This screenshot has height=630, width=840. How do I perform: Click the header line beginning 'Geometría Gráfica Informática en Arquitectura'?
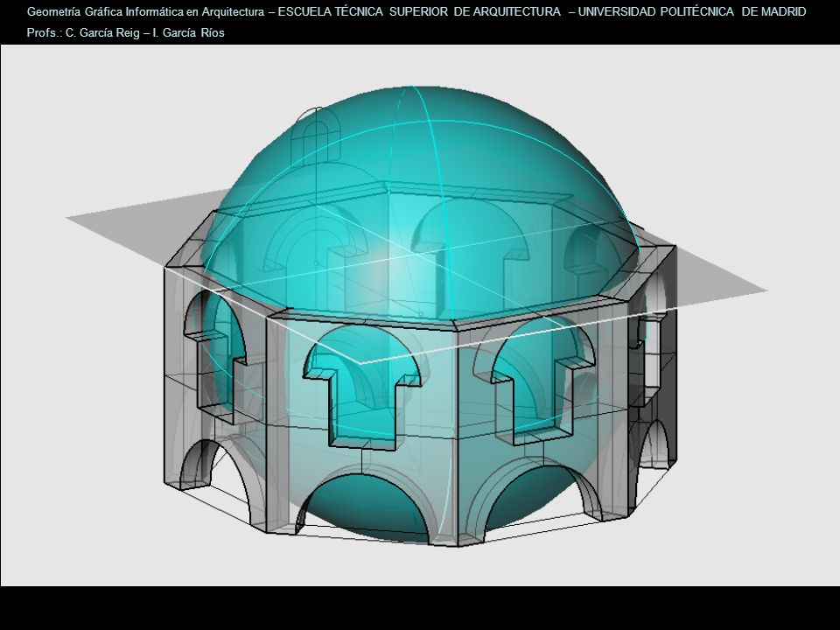pos(416,11)
